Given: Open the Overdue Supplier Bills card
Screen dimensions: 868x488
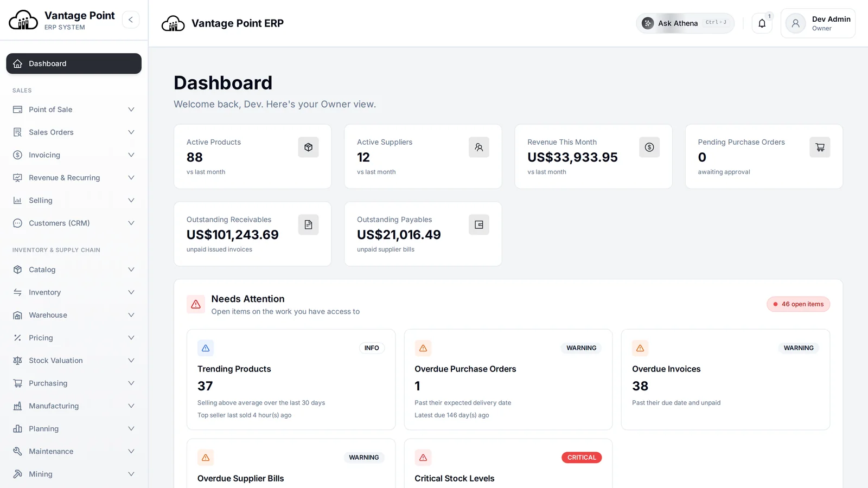Looking at the screenshot, I should click(291, 464).
